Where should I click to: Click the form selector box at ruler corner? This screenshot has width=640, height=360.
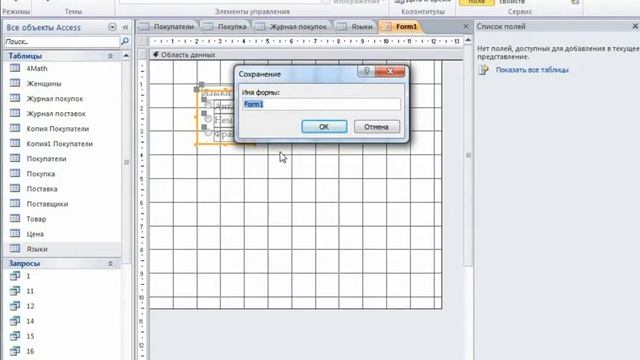coord(143,41)
